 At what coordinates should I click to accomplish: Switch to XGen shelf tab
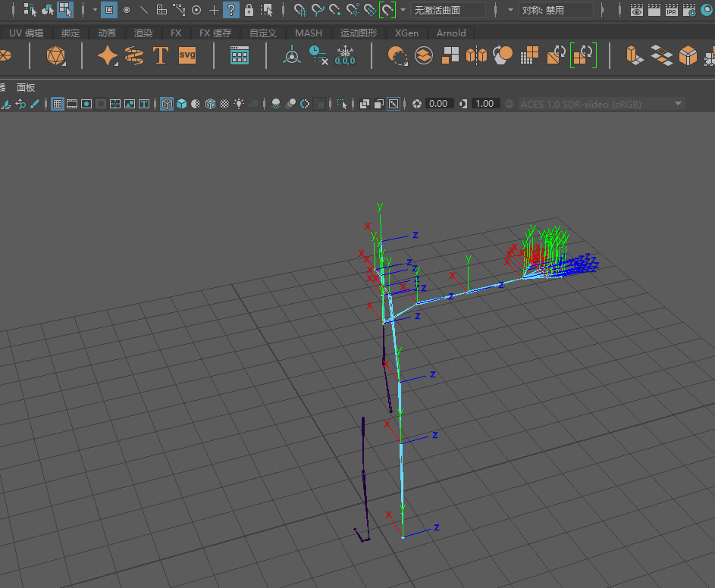406,33
